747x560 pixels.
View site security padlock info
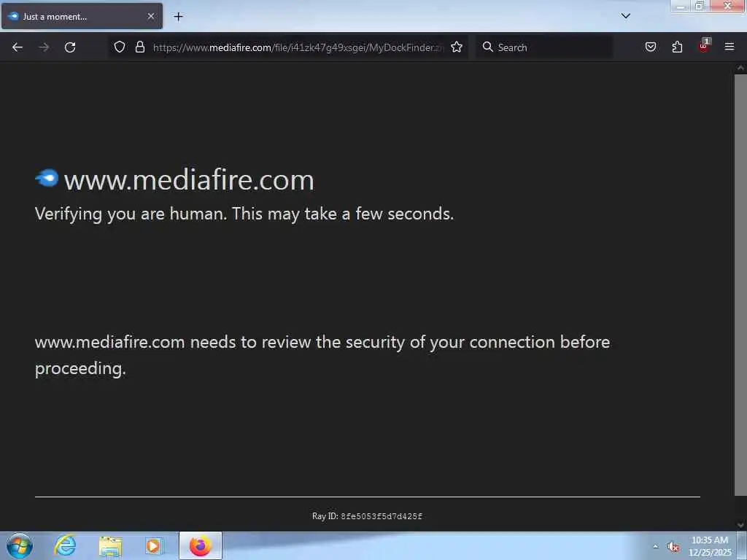click(x=139, y=47)
